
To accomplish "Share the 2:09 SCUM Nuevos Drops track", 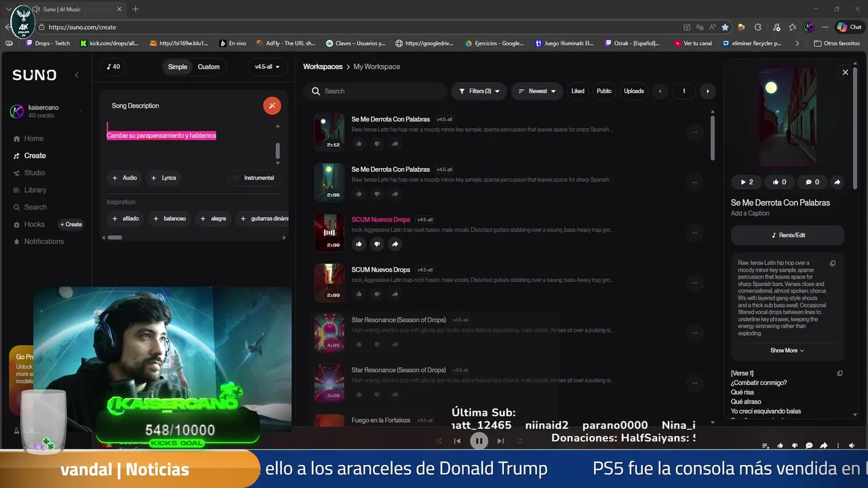I will coord(395,294).
